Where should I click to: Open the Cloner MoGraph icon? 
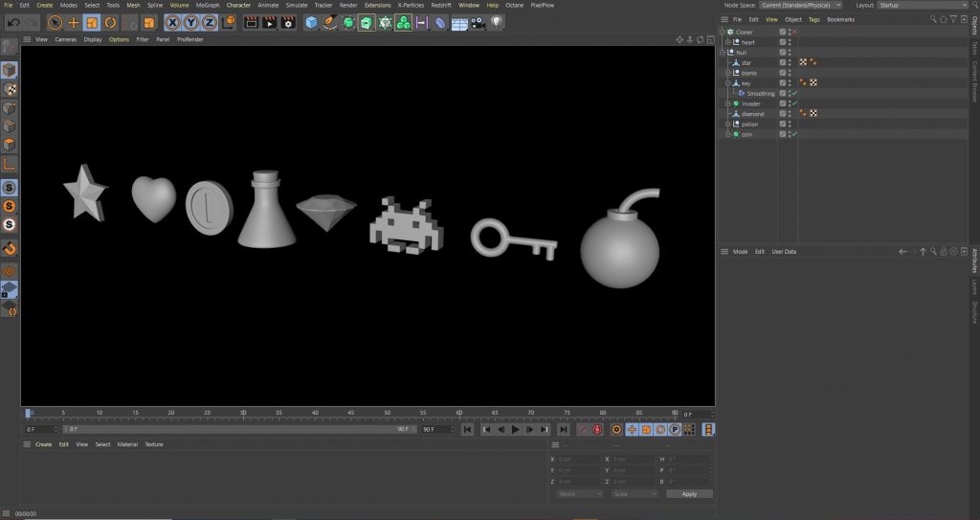pyautogui.click(x=385, y=23)
